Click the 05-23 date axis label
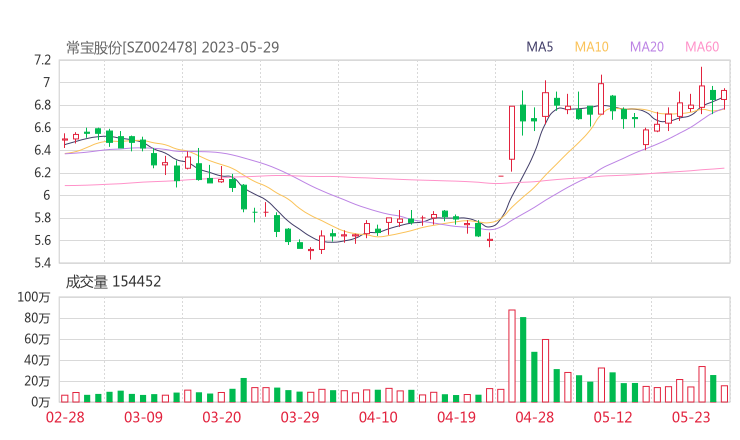The width and height of the screenshot is (740, 440). (x=691, y=417)
